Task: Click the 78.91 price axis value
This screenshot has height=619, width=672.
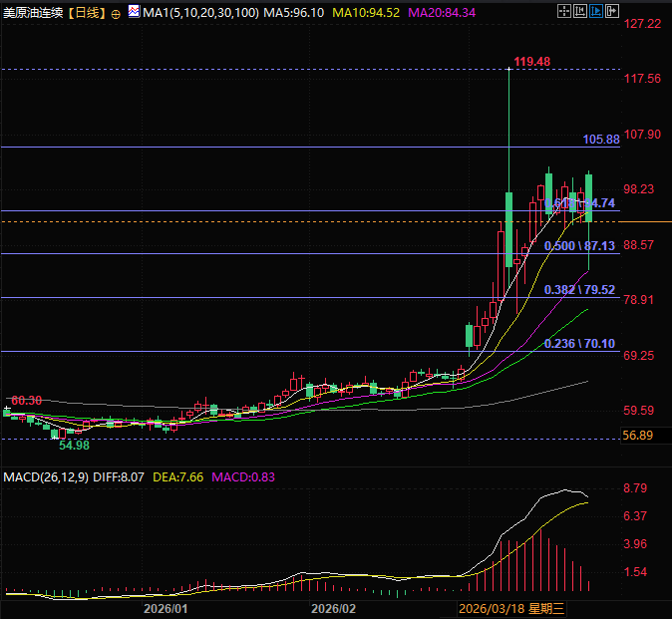Action: pos(638,300)
